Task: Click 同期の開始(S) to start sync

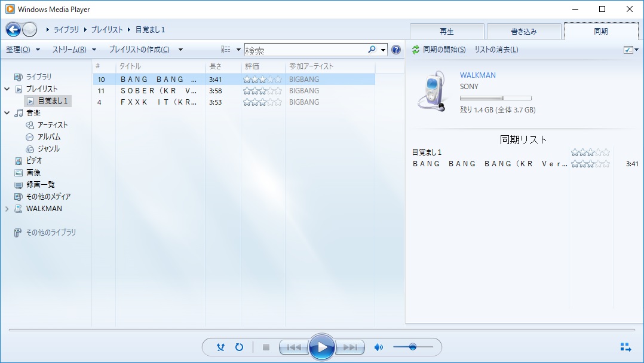Action: tap(444, 50)
